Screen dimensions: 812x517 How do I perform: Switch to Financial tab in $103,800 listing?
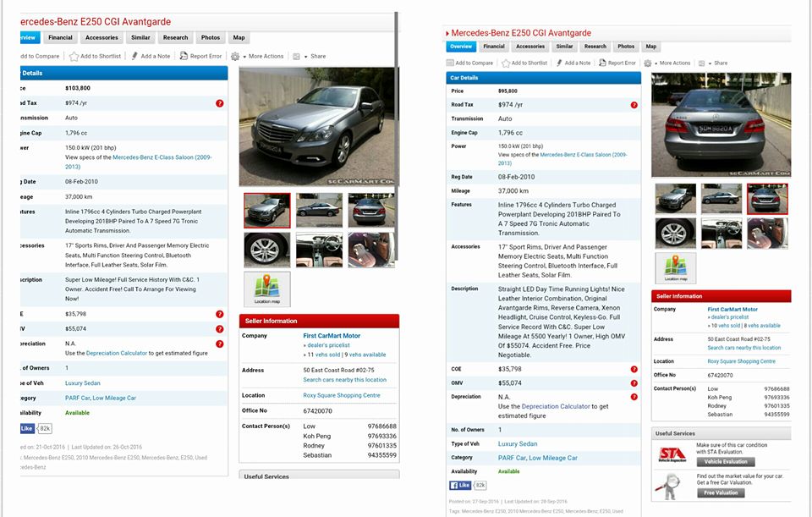[61, 37]
